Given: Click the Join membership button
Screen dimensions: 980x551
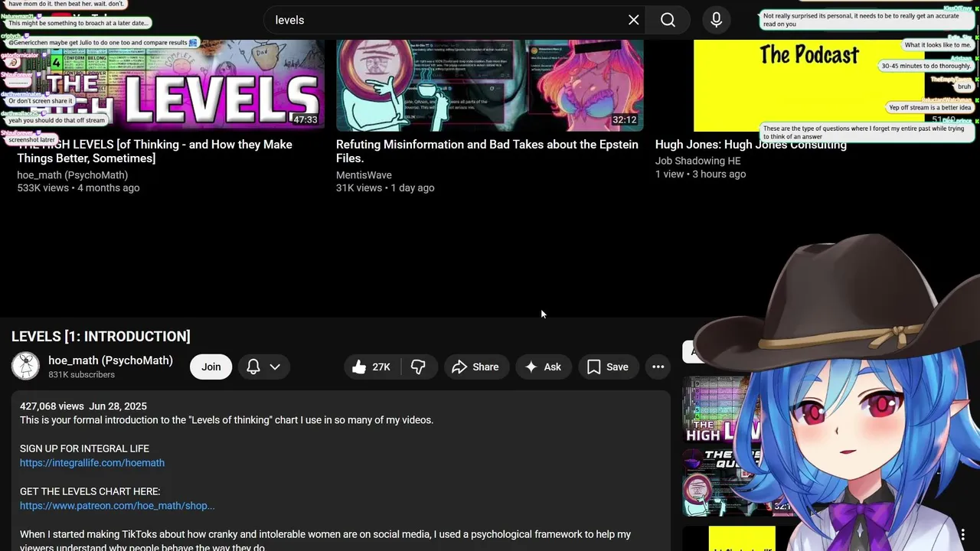Looking at the screenshot, I should click(x=211, y=367).
